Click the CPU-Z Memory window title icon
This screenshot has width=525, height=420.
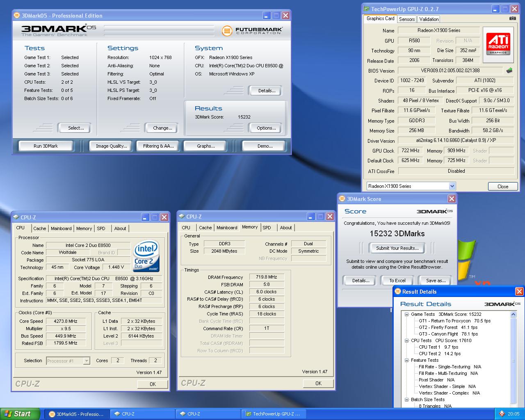click(182, 217)
